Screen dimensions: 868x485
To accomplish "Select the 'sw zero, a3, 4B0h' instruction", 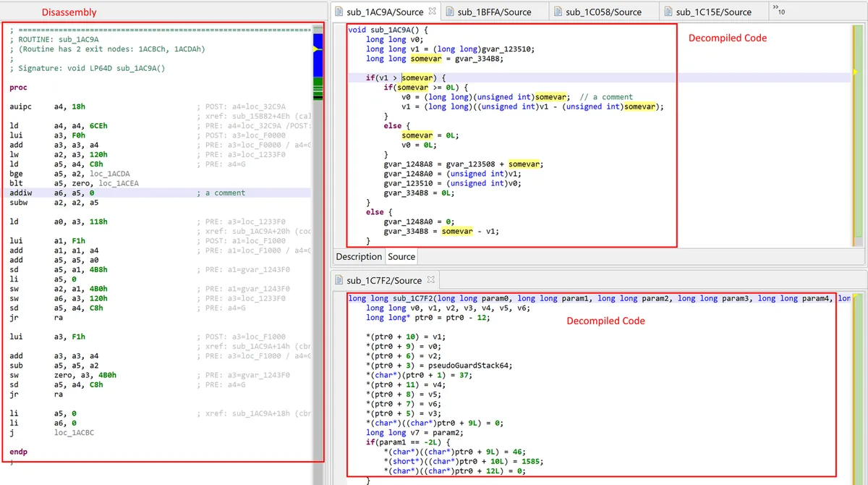I will pos(64,375).
